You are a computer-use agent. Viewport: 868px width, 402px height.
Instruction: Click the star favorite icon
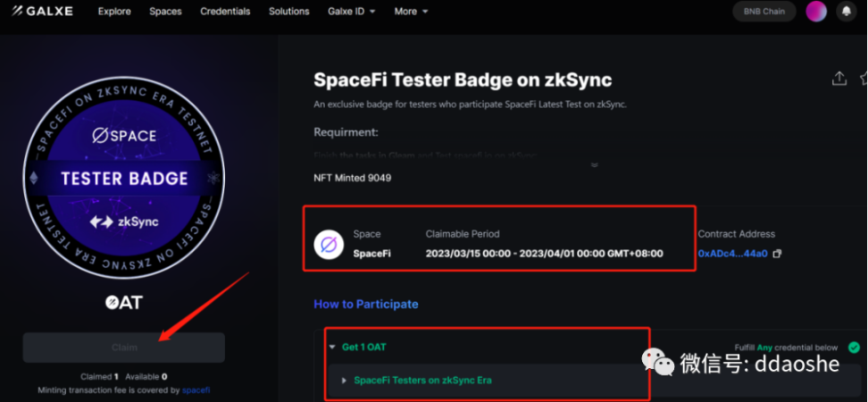pyautogui.click(x=864, y=79)
